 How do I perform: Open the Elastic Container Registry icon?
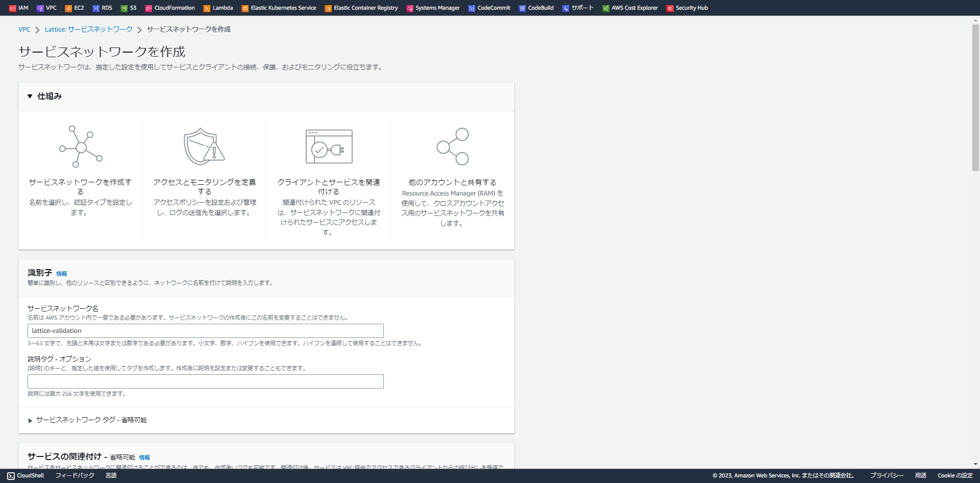328,8
